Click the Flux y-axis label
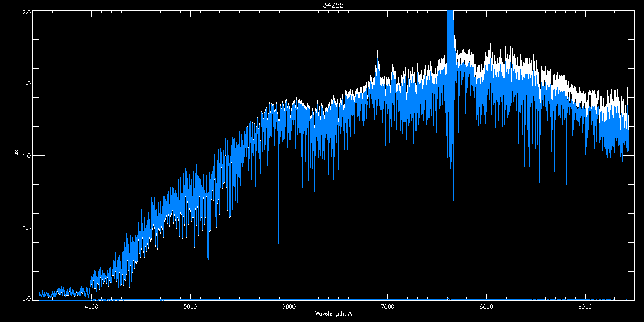The width and height of the screenshot is (644, 322). tap(16, 156)
